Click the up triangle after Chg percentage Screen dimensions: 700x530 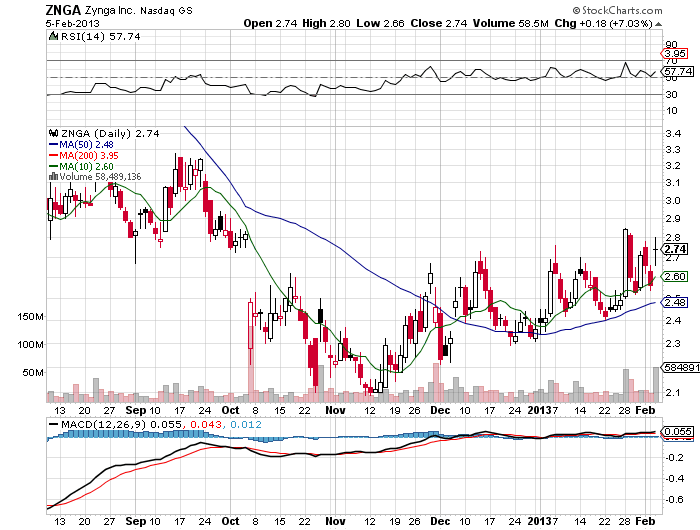658,24
